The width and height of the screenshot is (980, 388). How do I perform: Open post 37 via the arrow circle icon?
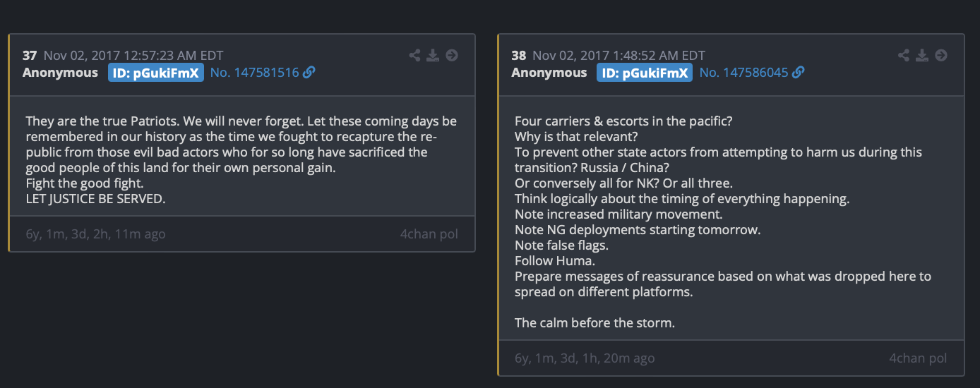coord(452,55)
